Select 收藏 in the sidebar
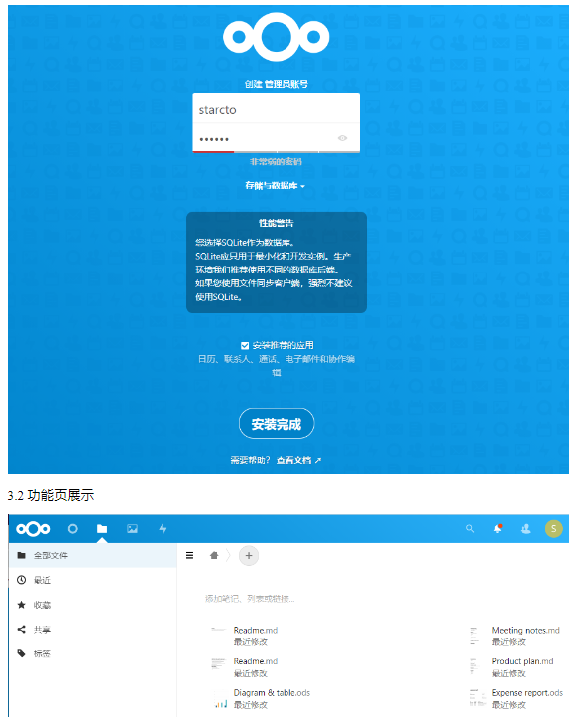The image size is (572, 728). click(x=93, y=605)
